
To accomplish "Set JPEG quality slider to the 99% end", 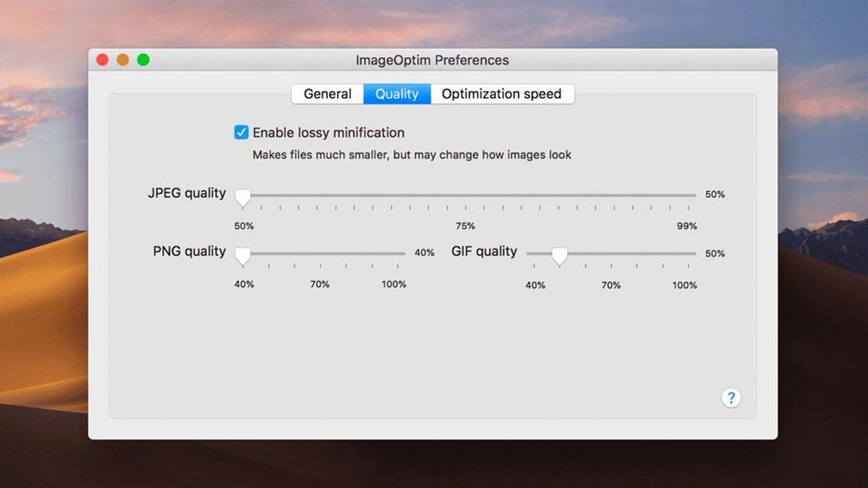I will 687,195.
